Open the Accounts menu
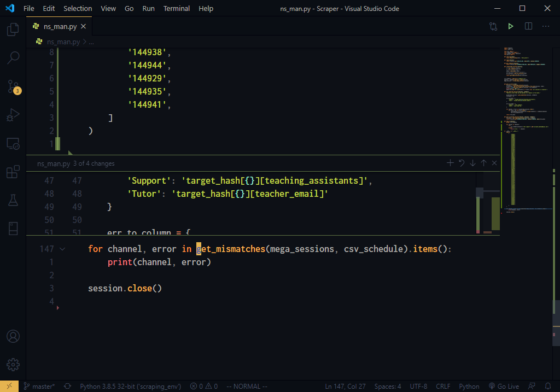Screen dimensions: 560x392 (13, 336)
